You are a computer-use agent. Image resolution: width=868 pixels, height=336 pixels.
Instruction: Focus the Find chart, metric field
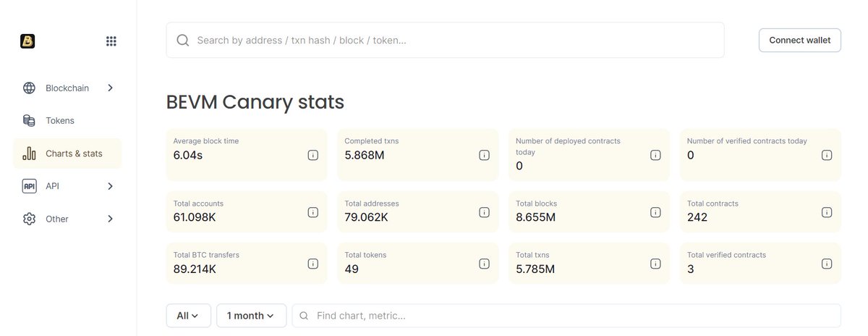[571, 316]
